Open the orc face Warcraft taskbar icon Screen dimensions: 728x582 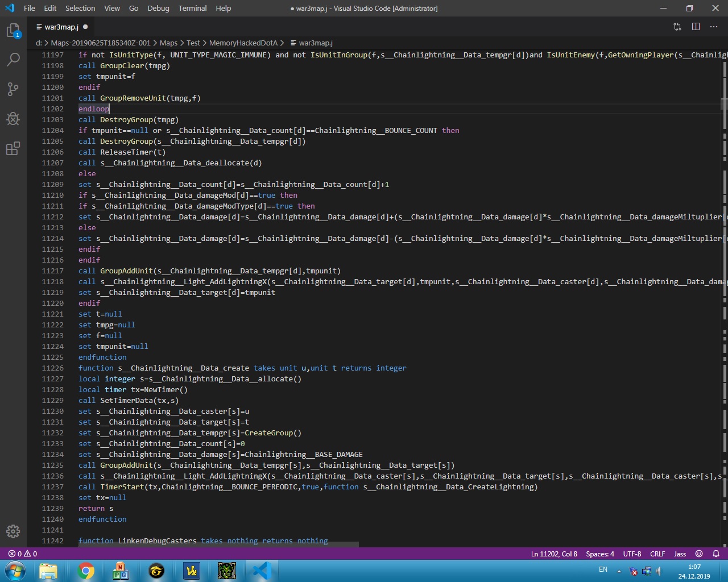pos(226,571)
